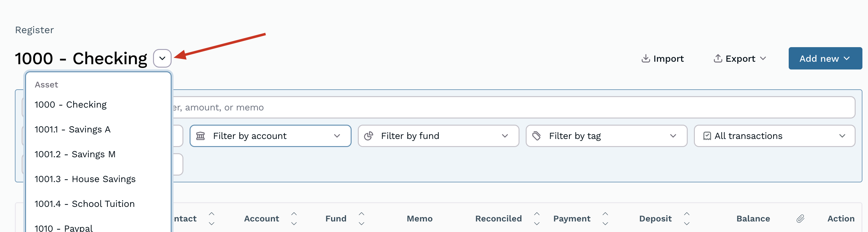Screen dimensions: 868x232
Task: Click the receipt icon in All transactions filter
Action: 707,136
